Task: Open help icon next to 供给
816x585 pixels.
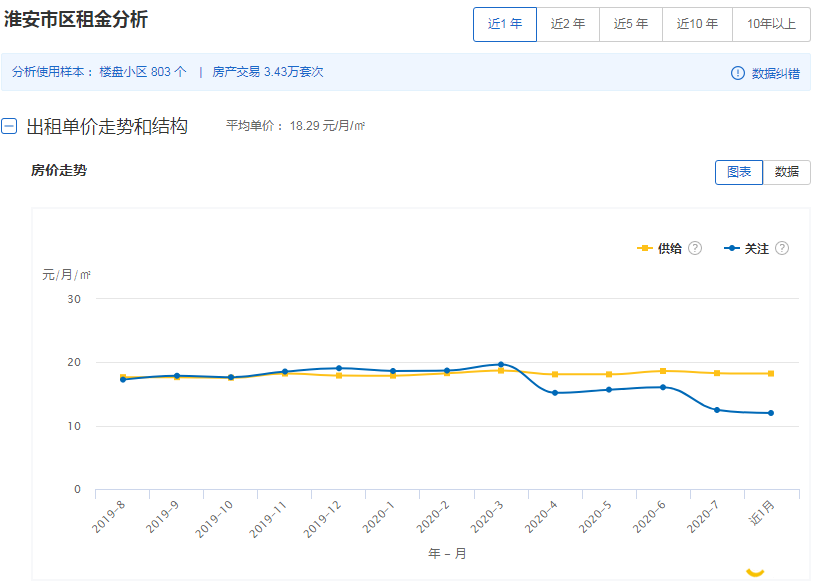Action: coord(695,248)
